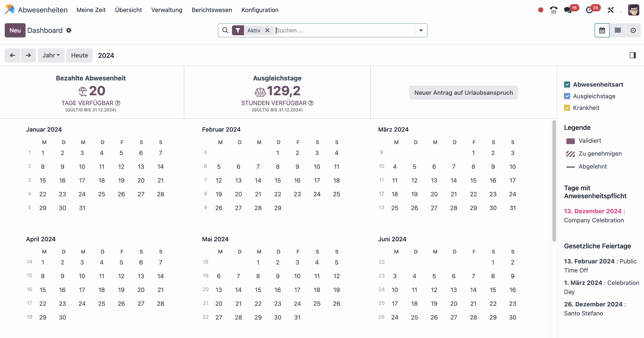Toggle the Ausgleichstage checkbox

[567, 96]
